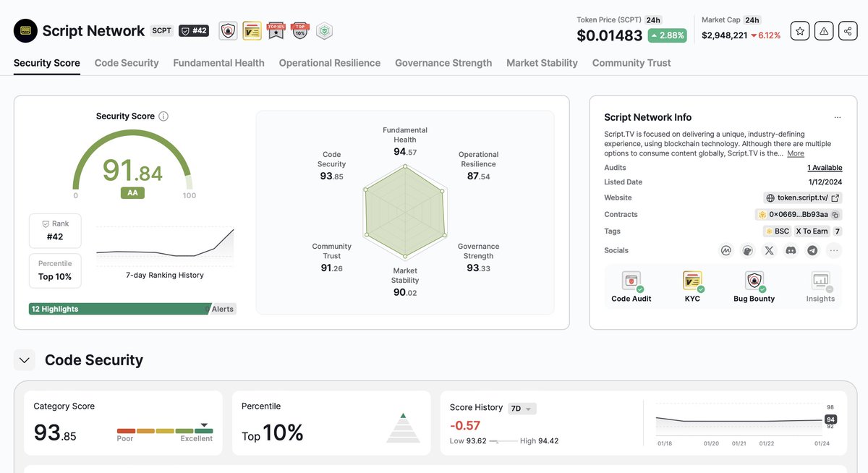Viewport: 868px width, 473px height.
Task: Toggle the alert notification bell icon
Action: coord(823,30)
